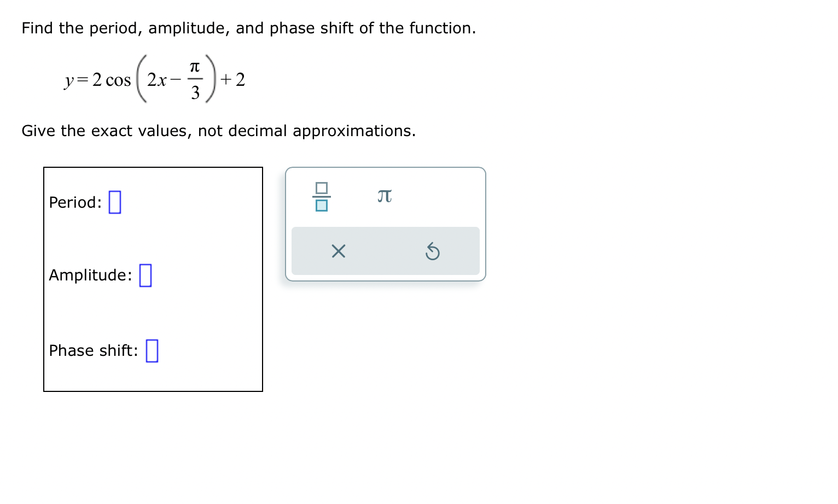
Task: Click inside the Amplitude answer box
Action: tap(145, 276)
